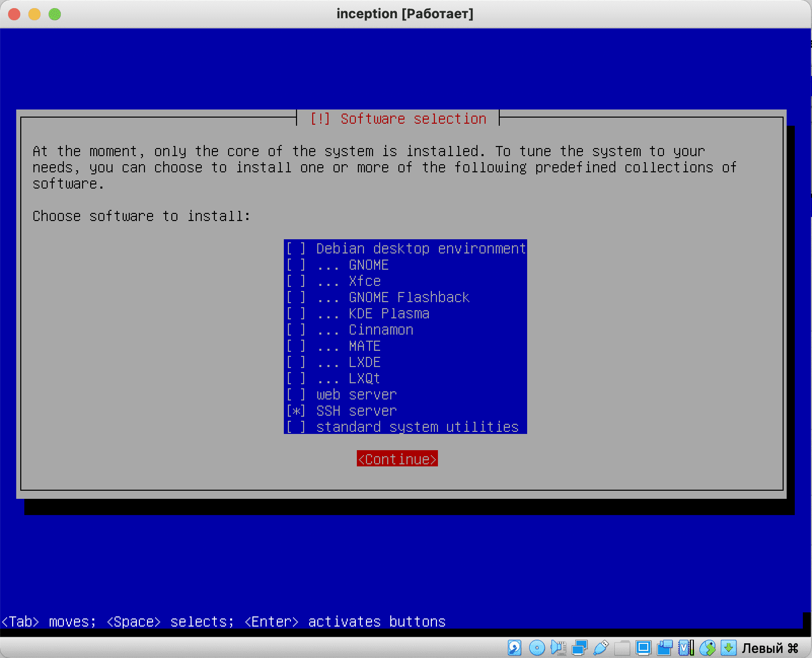Click the Левый ⌘ host key indicator
This screenshot has width=812, height=658.
[770, 648]
